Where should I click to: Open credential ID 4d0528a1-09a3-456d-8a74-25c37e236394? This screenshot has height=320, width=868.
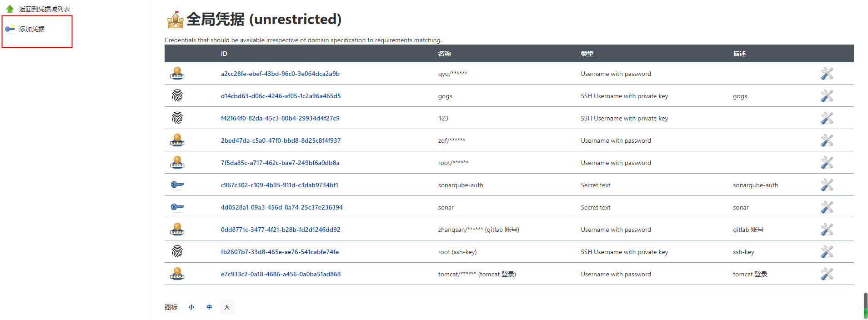pyautogui.click(x=281, y=207)
